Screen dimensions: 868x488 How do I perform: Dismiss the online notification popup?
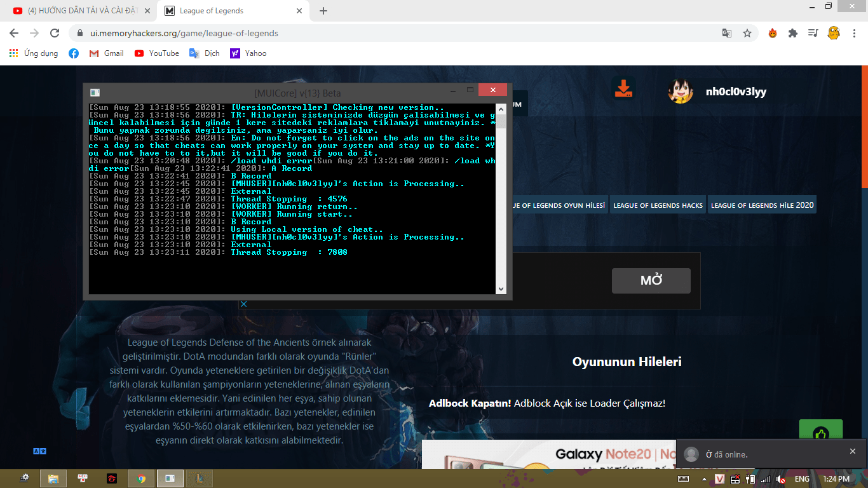coord(853,451)
